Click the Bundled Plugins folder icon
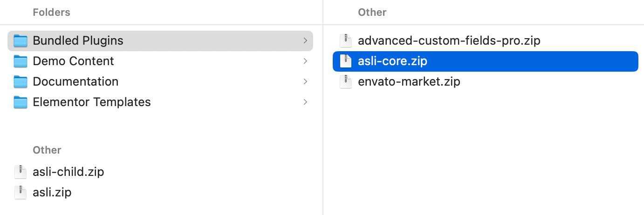 (x=21, y=41)
